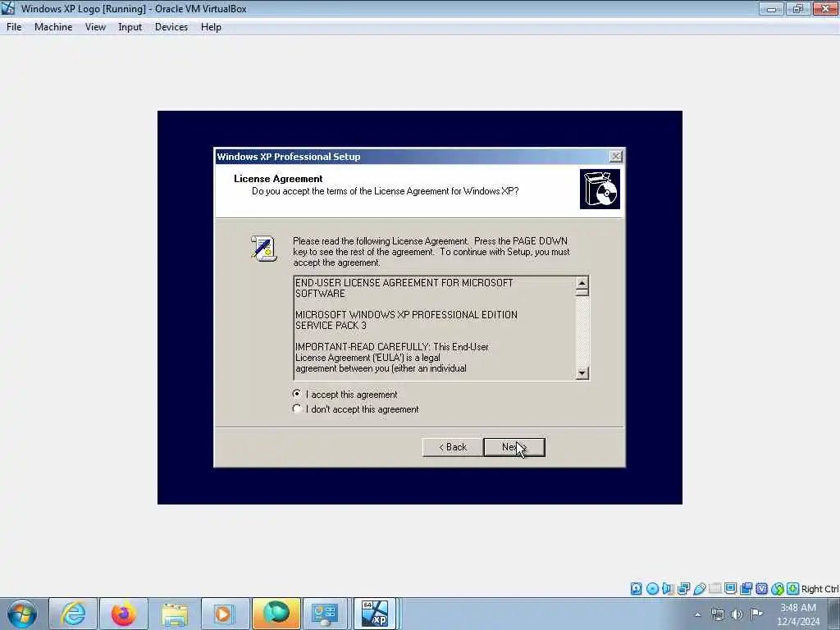
Task: Switch to the 64 XP VirtualBox taskbar item
Action: coord(375,614)
